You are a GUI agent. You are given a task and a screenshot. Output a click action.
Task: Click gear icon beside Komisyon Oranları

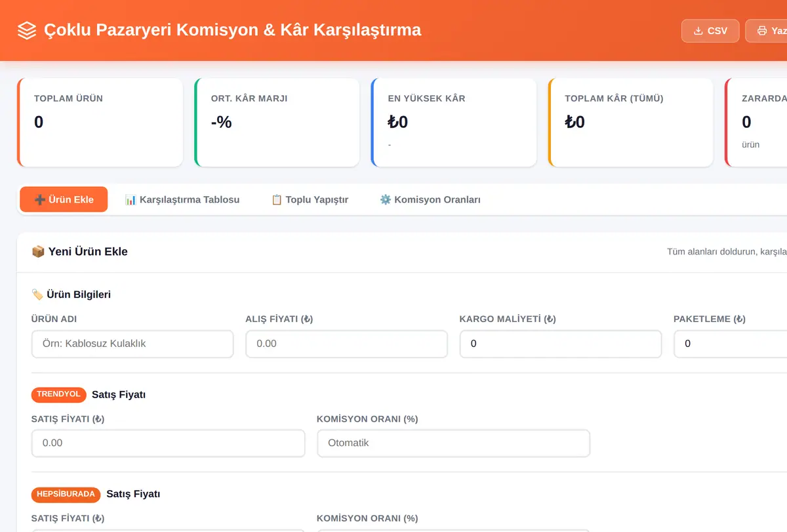click(386, 199)
